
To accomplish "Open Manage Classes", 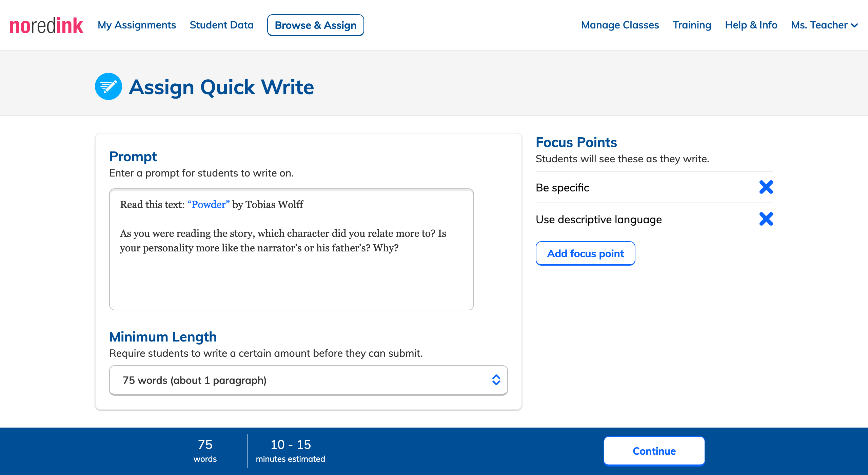I will click(x=620, y=25).
